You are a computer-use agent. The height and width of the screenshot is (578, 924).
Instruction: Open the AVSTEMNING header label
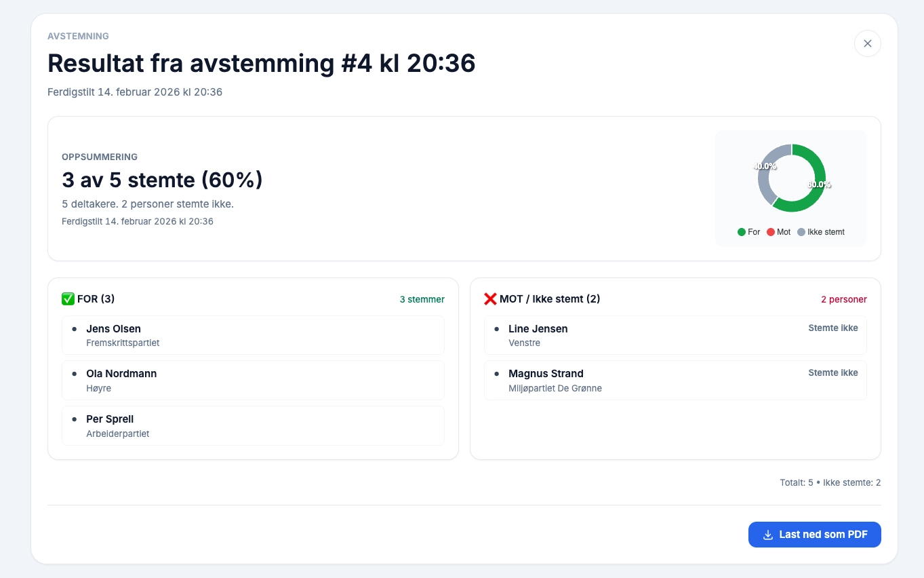click(x=77, y=36)
